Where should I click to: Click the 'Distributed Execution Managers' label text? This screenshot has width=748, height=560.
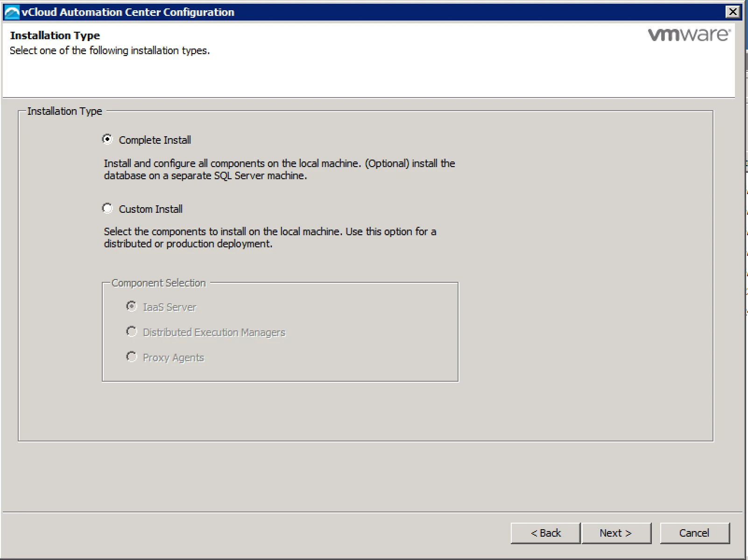pos(214,332)
